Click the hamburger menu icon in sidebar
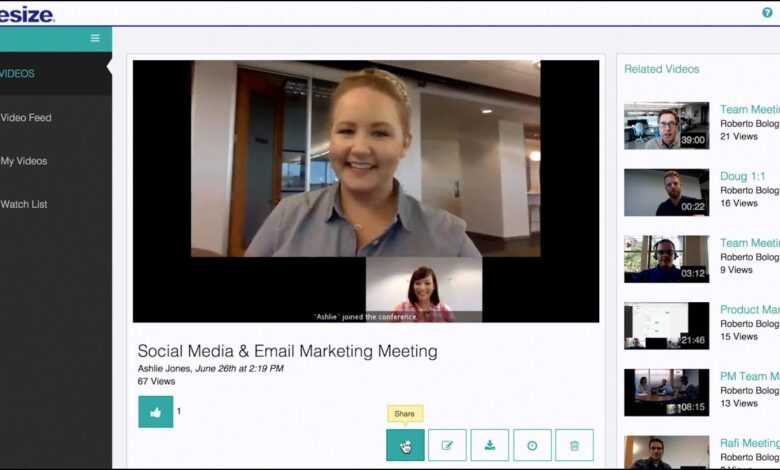Viewport: 780px width, 470px height. point(95,38)
